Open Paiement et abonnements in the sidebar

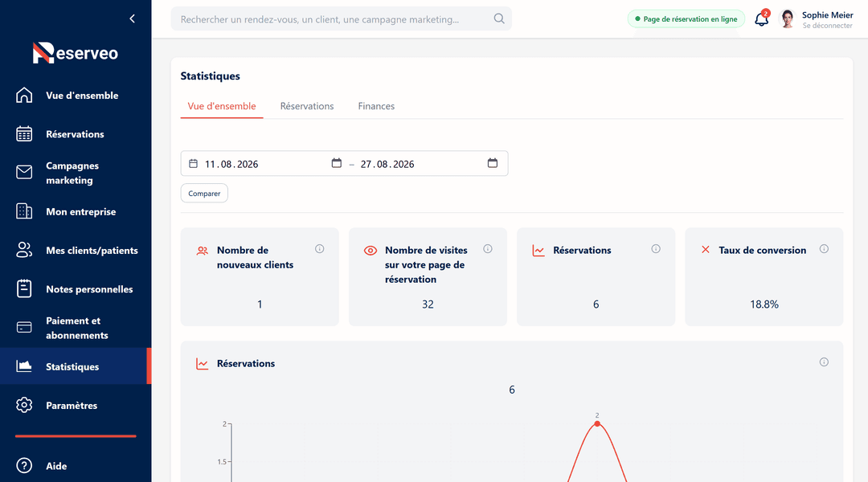76,328
